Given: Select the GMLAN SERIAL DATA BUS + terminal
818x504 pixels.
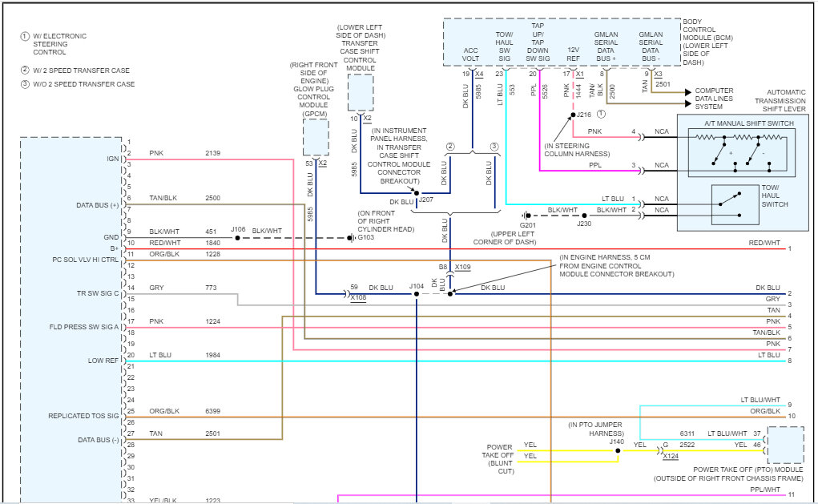Looking at the screenshot, I should 606,46.
